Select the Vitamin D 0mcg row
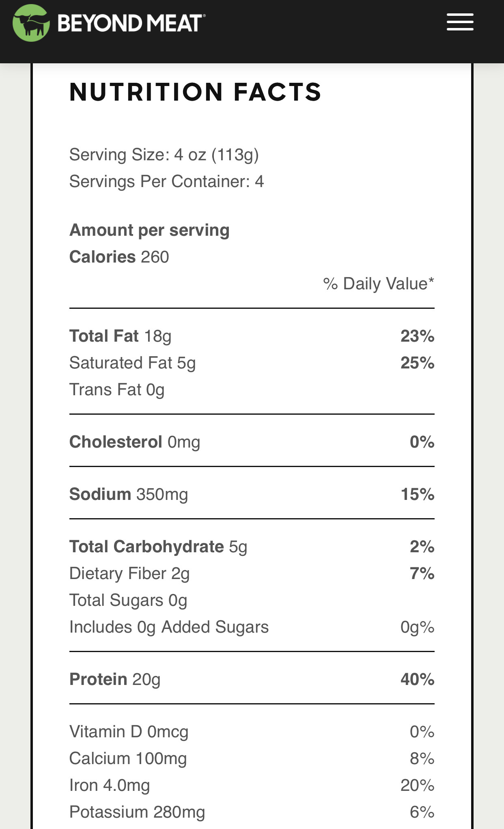 tap(252, 732)
